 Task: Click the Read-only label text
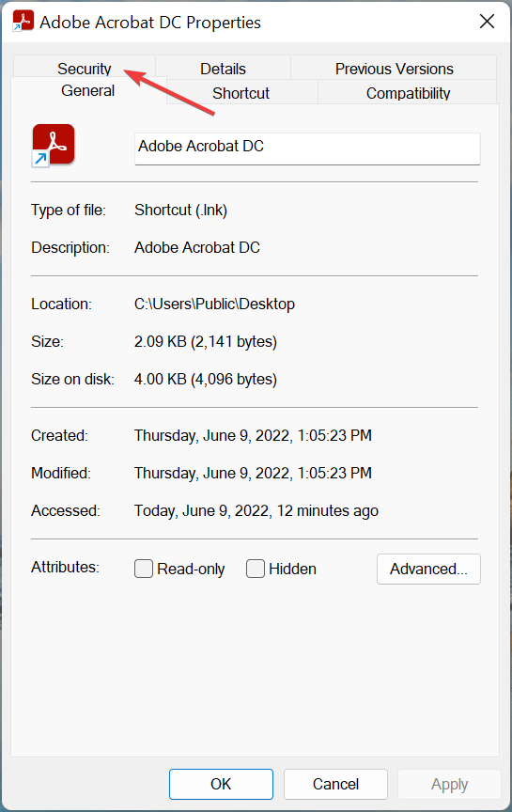[x=191, y=570]
